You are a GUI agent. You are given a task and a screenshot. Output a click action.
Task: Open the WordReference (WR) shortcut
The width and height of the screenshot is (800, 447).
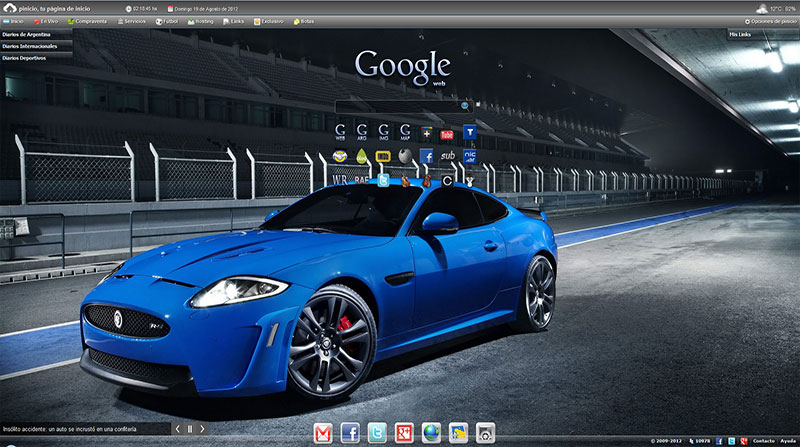click(x=340, y=180)
